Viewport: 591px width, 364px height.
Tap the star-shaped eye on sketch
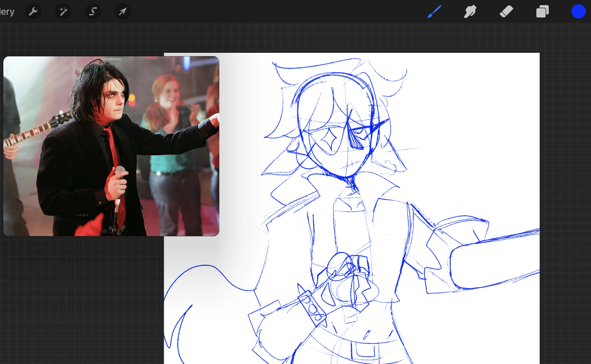coord(329,139)
